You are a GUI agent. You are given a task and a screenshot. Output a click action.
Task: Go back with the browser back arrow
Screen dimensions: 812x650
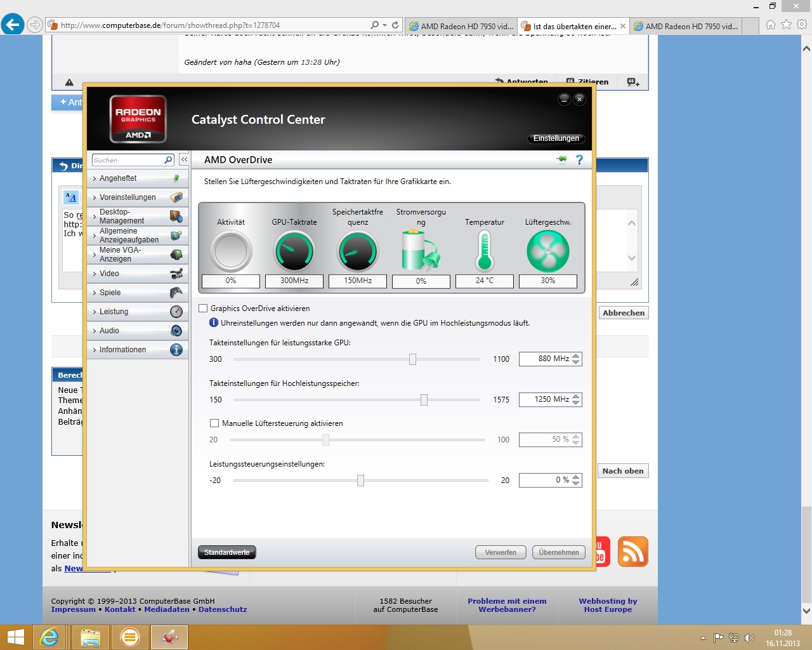pyautogui.click(x=12, y=25)
